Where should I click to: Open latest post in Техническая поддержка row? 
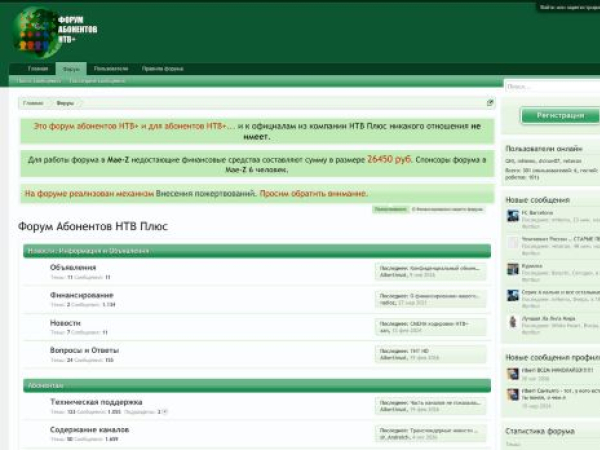click(444, 403)
